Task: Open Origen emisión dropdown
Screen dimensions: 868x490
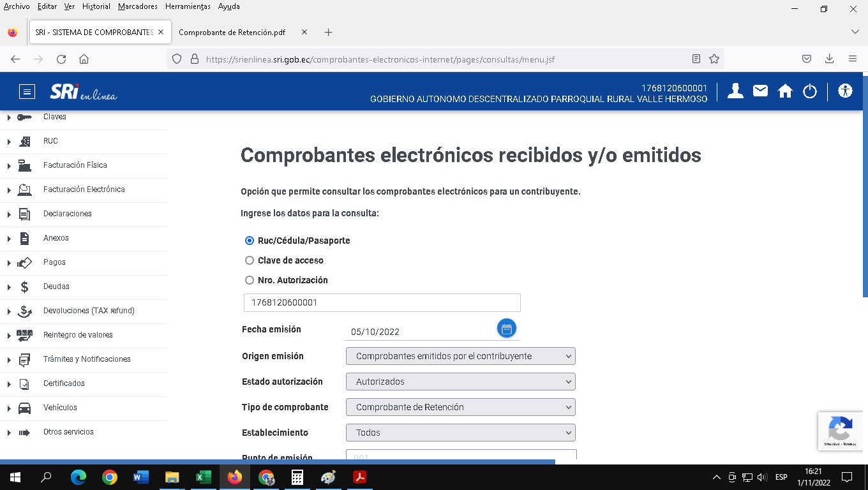Action: pos(460,356)
